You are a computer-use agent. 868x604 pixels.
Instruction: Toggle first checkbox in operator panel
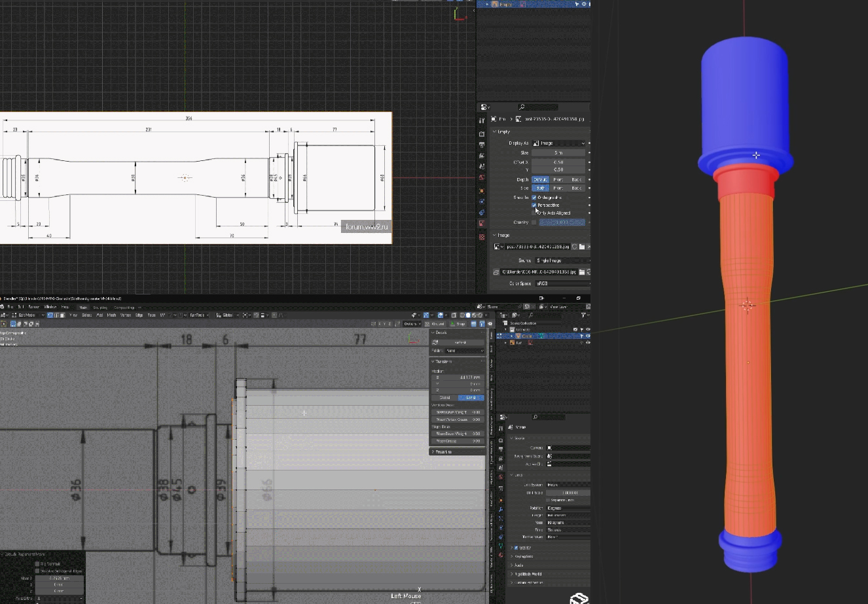tap(37, 563)
